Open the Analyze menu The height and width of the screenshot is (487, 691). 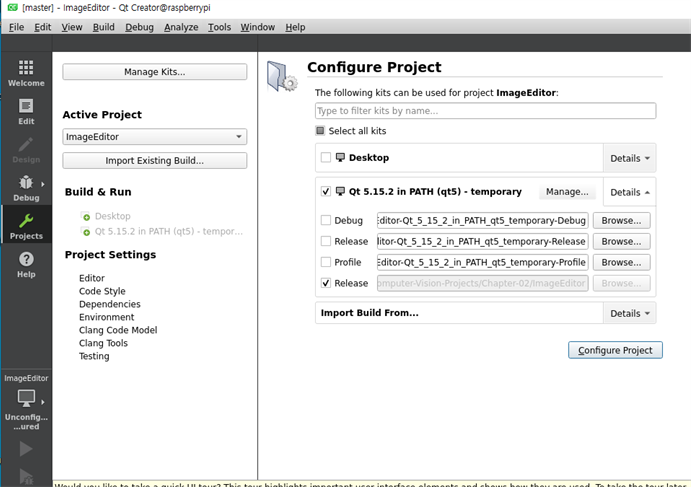pyautogui.click(x=181, y=27)
